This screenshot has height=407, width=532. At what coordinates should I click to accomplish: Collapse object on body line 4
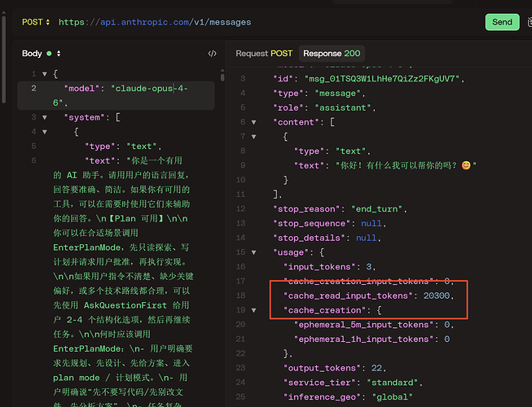click(45, 132)
